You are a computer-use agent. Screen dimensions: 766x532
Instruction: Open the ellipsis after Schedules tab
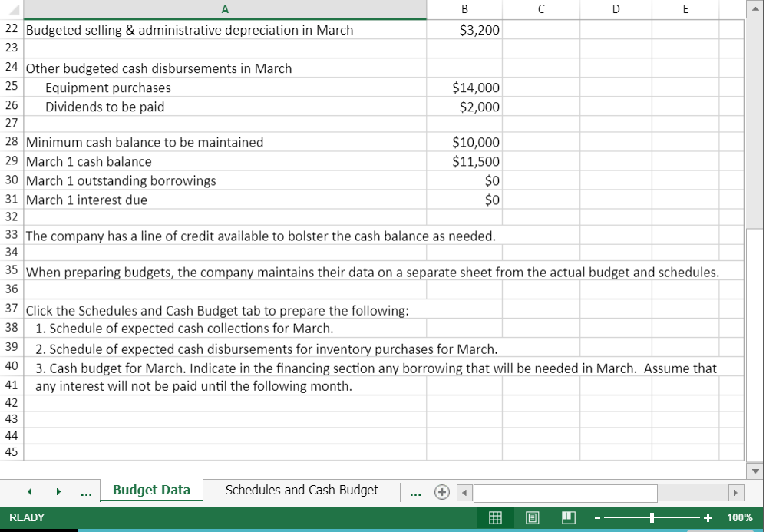click(x=415, y=492)
